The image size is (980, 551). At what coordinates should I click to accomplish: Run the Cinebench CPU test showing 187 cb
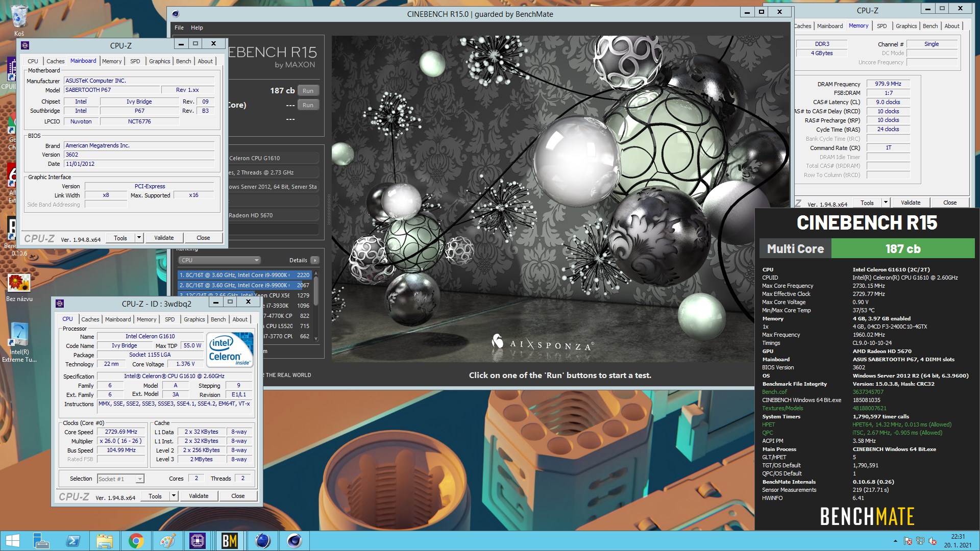(x=308, y=91)
